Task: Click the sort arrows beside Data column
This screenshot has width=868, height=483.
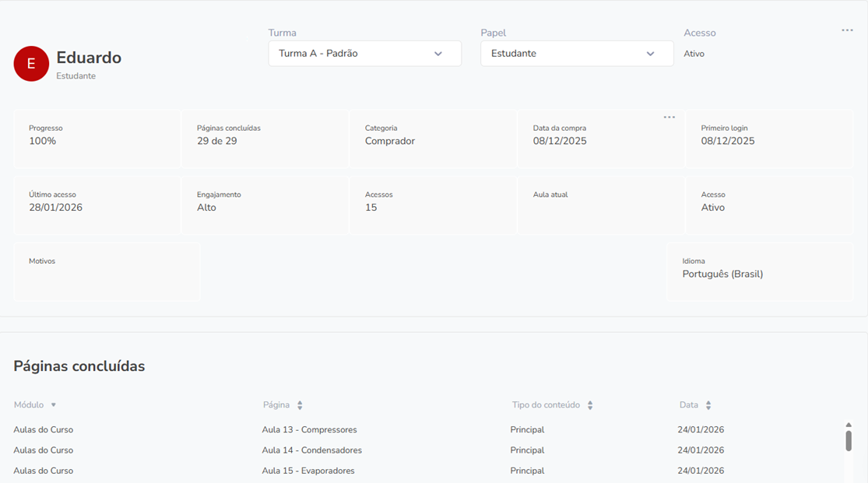Action: pyautogui.click(x=708, y=405)
